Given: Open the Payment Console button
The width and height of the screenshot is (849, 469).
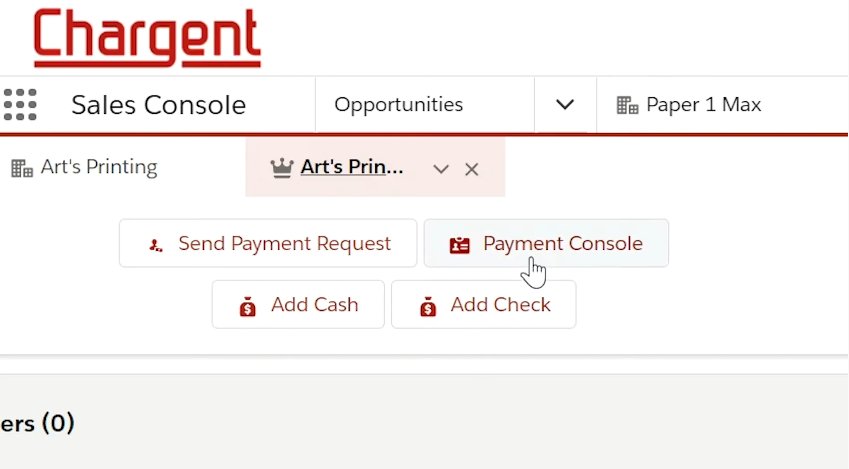Looking at the screenshot, I should click(546, 243).
